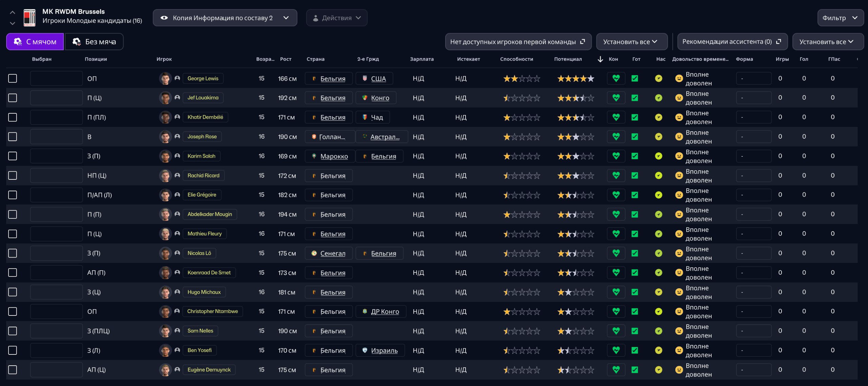Click Karim Salah's match fitness green check
The width and height of the screenshot is (868, 386).
tap(635, 156)
